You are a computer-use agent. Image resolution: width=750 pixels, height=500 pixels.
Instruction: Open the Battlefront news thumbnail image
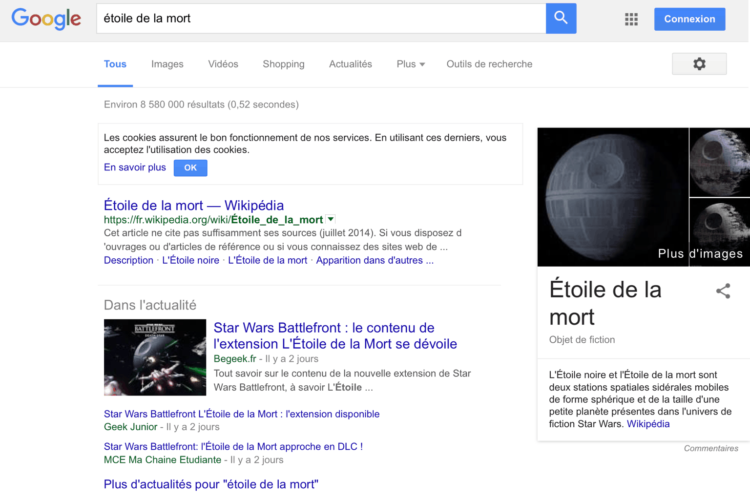(x=155, y=357)
